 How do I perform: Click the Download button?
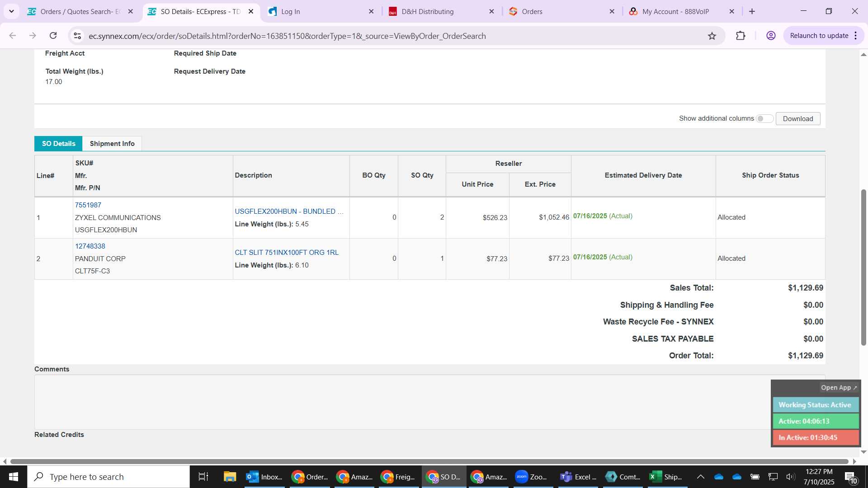(x=798, y=118)
